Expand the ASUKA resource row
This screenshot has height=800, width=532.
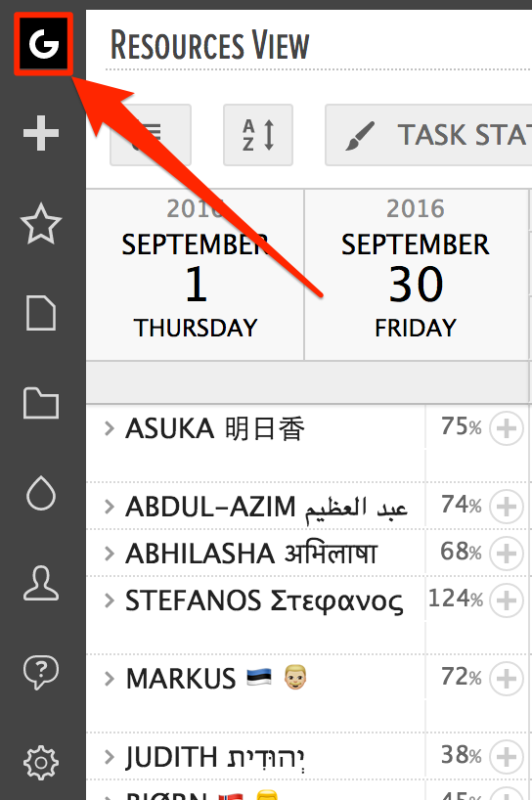click(109, 428)
